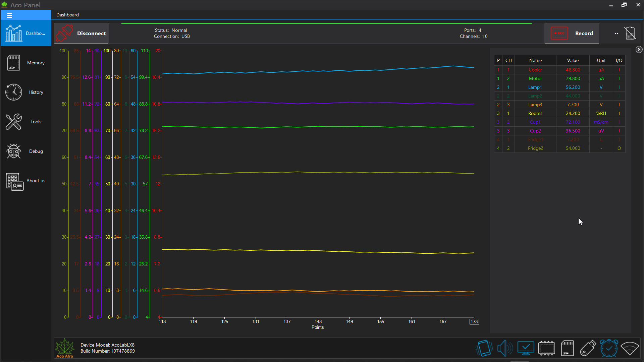Click the Wi-Fi signal icon
Image resolution: width=644 pixels, height=362 pixels.
[x=630, y=348]
